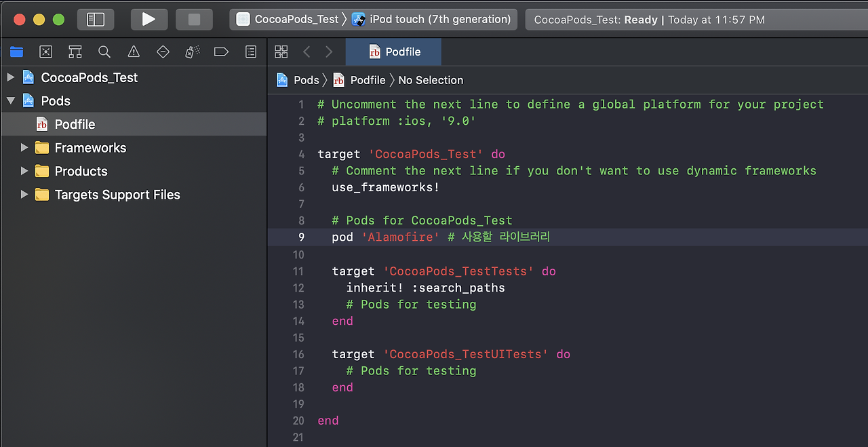Expand the Frameworks folder

(24, 147)
